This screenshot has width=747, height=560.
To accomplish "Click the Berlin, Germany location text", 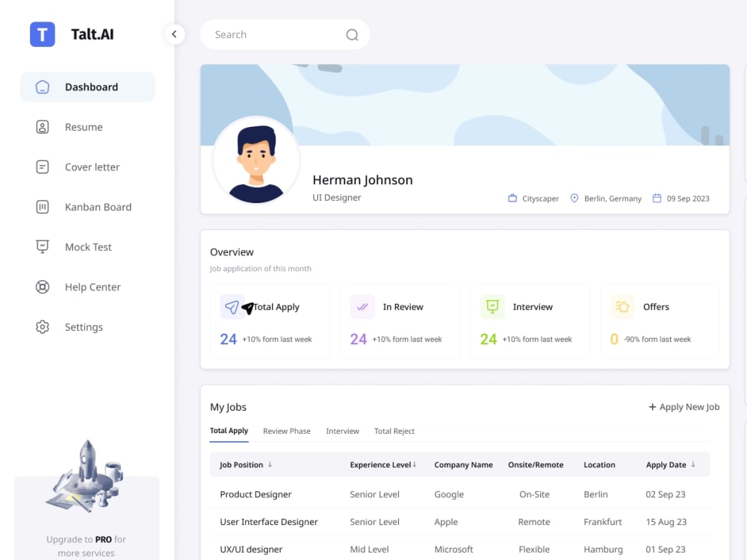I will tap(613, 199).
